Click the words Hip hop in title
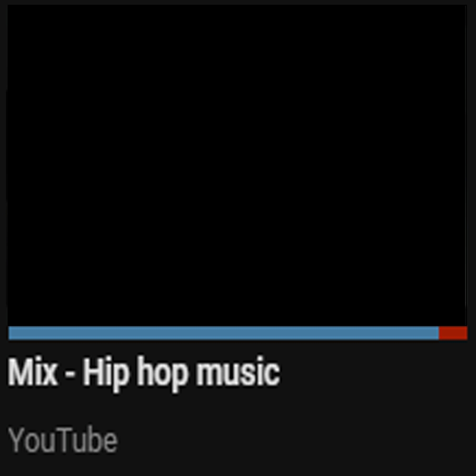The width and height of the screenshot is (476, 476). (135, 374)
